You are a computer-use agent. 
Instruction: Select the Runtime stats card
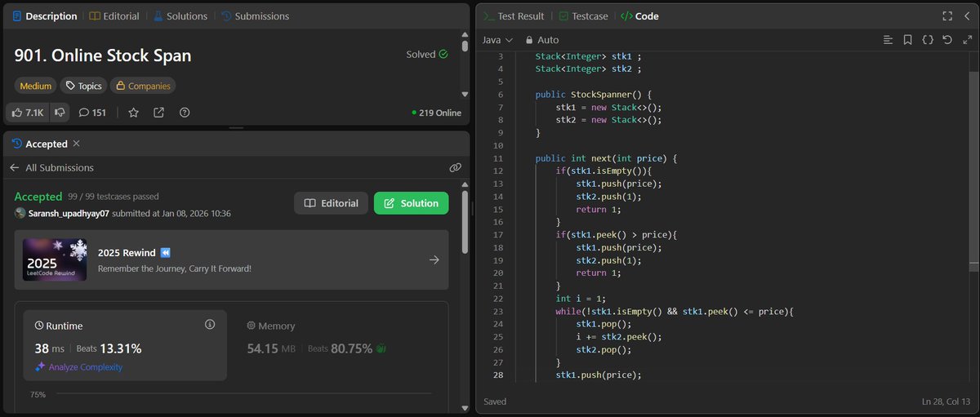(125, 345)
